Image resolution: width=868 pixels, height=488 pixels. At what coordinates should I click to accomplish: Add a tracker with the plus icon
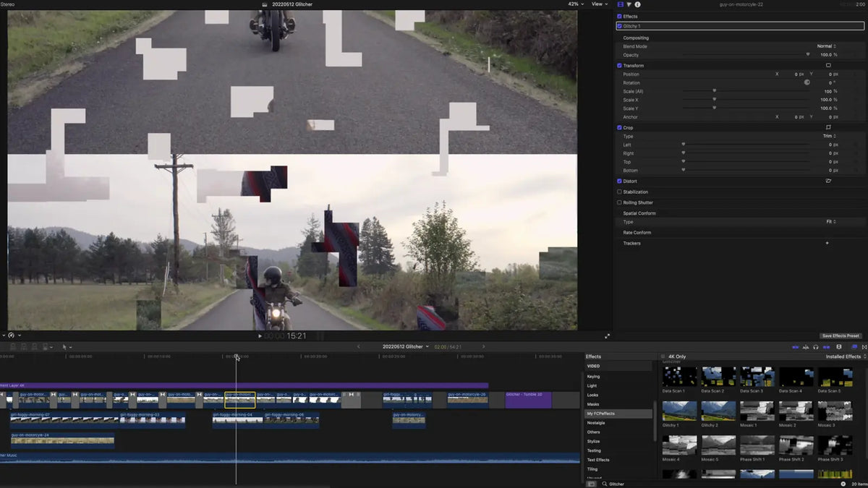827,243
